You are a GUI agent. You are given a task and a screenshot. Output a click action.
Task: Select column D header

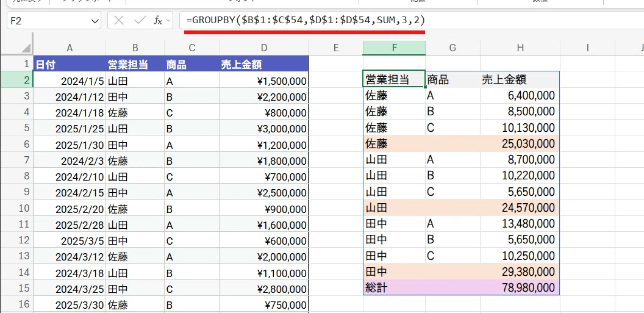click(263, 48)
